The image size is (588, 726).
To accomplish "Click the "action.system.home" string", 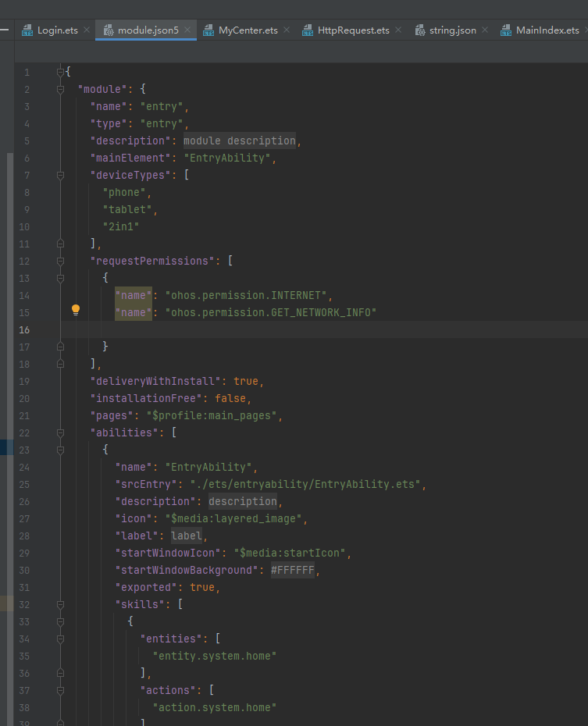I will (x=215, y=707).
